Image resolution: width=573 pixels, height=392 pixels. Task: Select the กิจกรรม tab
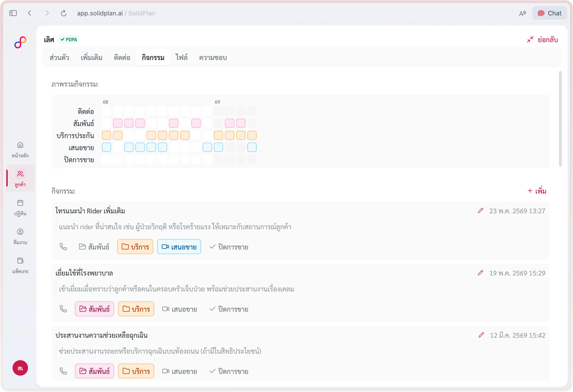(x=153, y=57)
